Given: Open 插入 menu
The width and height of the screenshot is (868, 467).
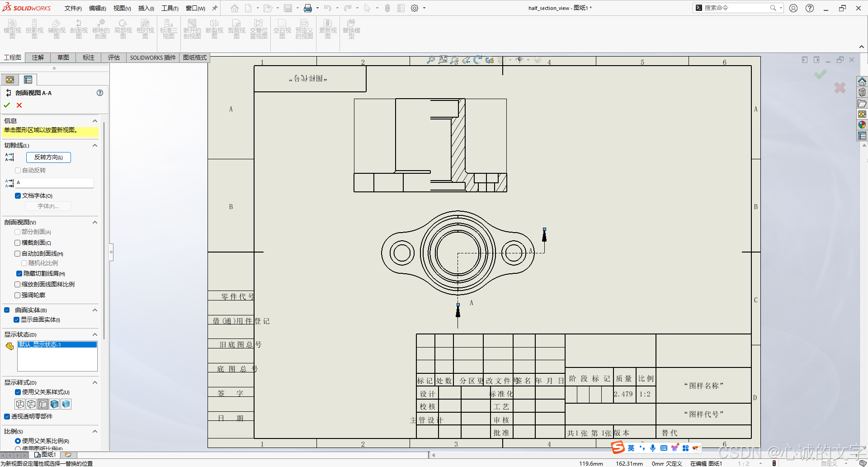Looking at the screenshot, I should click(x=146, y=8).
